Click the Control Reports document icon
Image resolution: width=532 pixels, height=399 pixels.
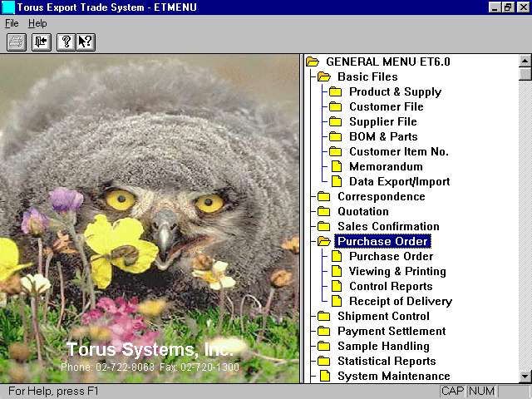pyautogui.click(x=337, y=286)
